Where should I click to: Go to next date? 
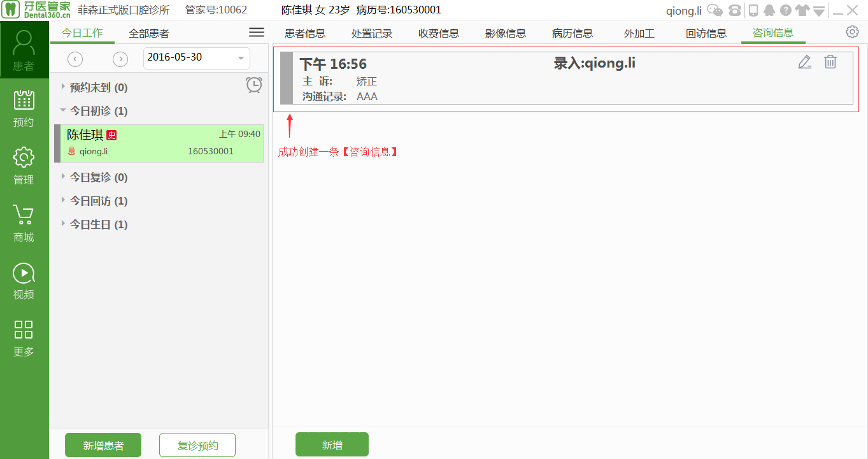point(120,59)
